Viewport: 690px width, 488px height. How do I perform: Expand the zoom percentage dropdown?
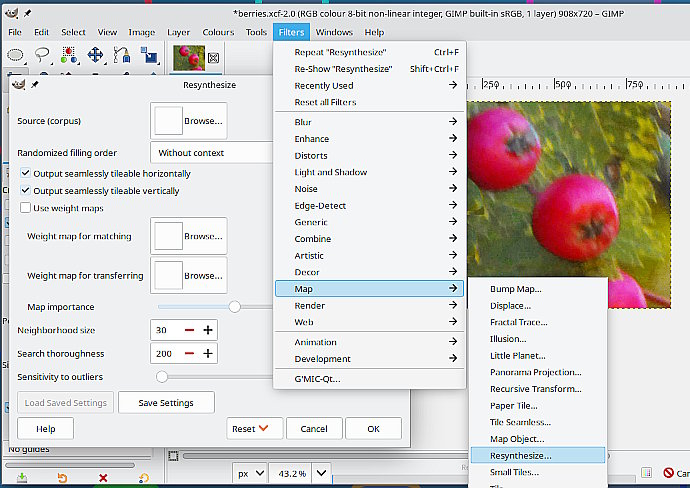click(x=321, y=472)
